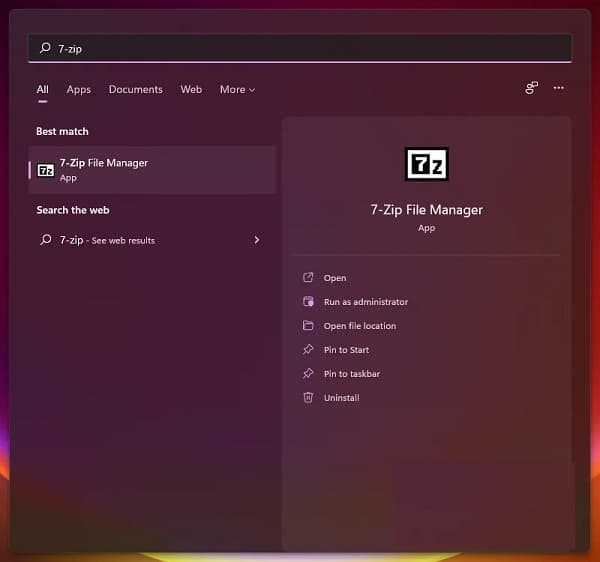Click the Open action icon

(308, 277)
